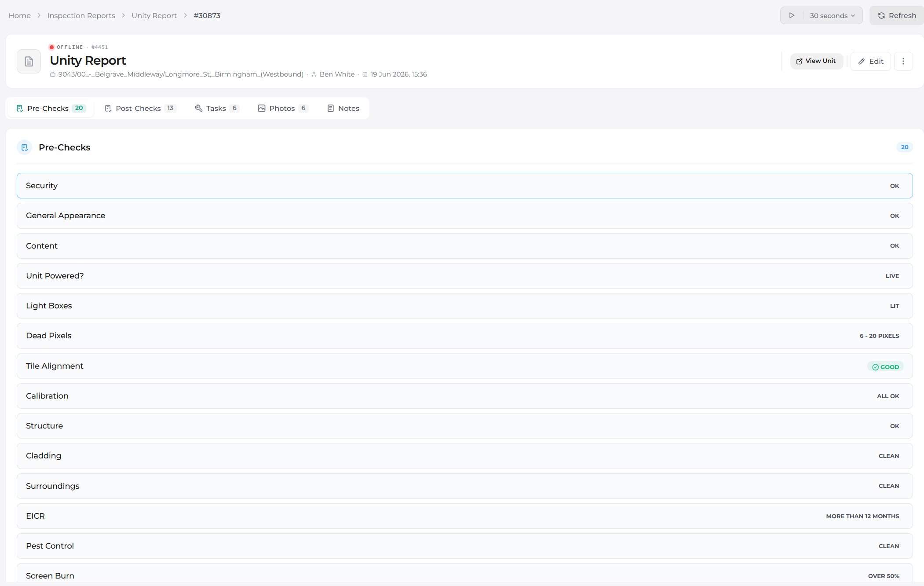
Task: Click the 20 count badge in Pre-Checks header
Action: pyautogui.click(x=905, y=147)
